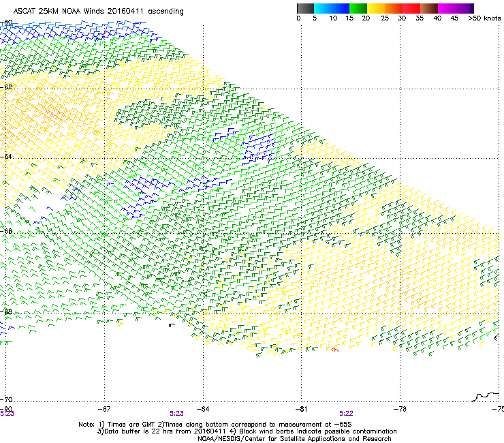Click the isolated black wind barb below -68
Screen dimensions: 504x443
coord(172,326)
